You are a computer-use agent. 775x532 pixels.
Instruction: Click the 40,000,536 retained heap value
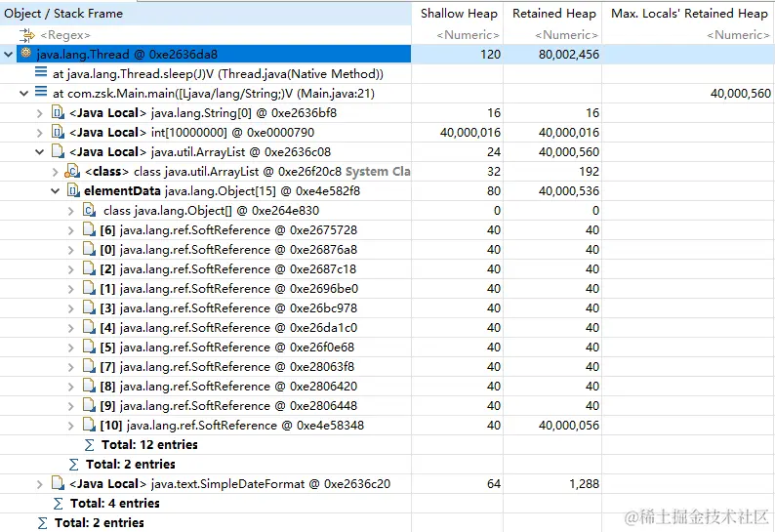(568, 191)
